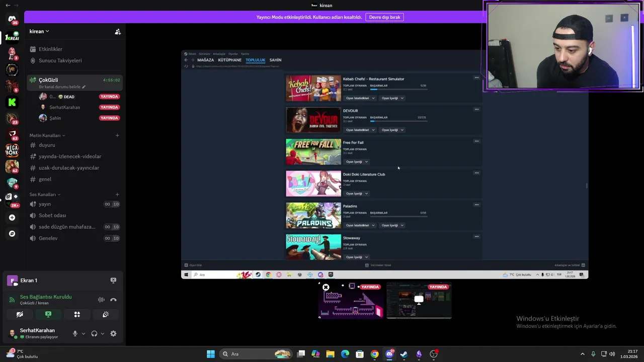Edit channel status pencil under ÇokGizli
The width and height of the screenshot is (644, 362).
click(84, 87)
